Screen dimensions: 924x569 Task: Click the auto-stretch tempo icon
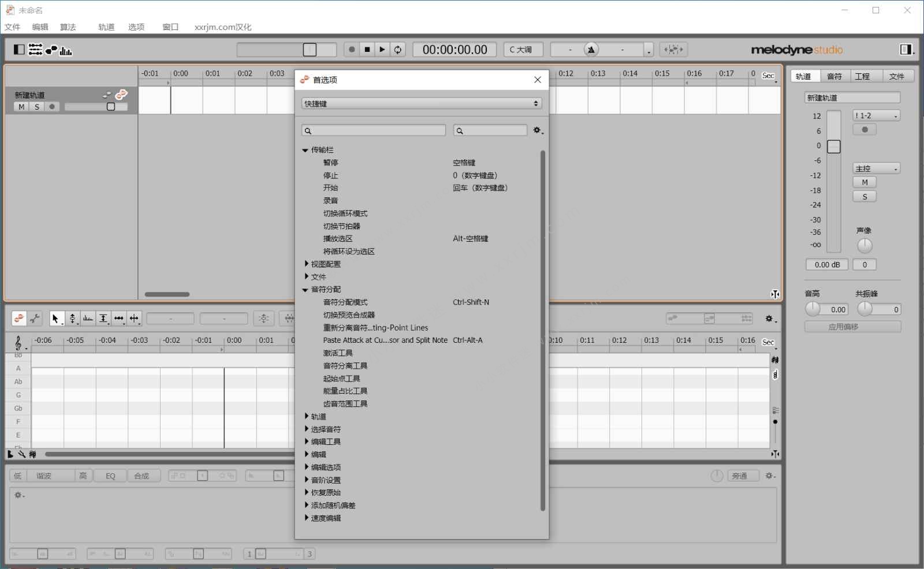point(673,50)
